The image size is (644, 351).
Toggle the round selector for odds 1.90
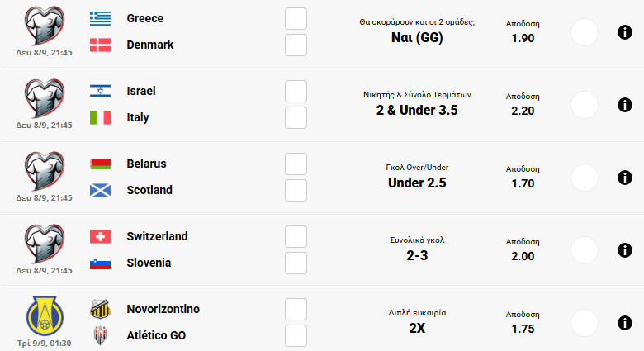[x=585, y=32]
